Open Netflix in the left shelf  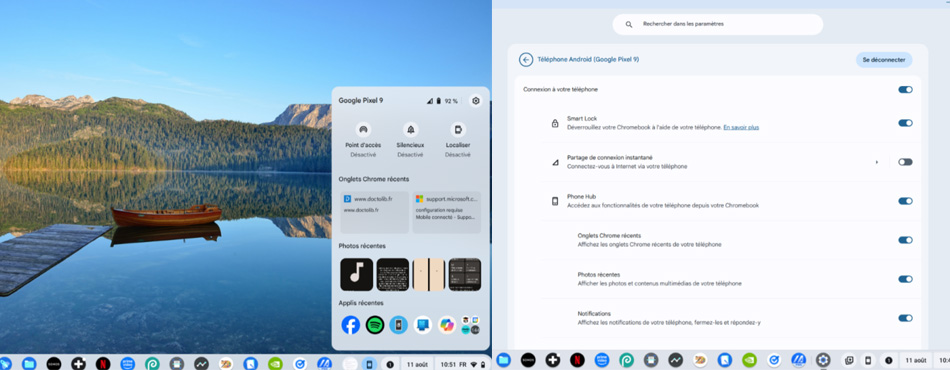[x=102, y=363]
